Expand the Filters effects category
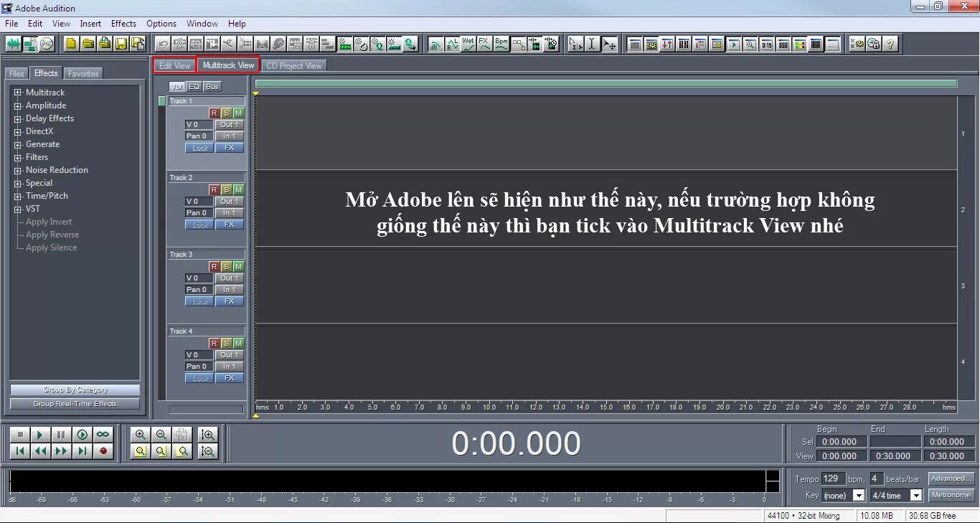The width and height of the screenshot is (980, 523). (18, 157)
